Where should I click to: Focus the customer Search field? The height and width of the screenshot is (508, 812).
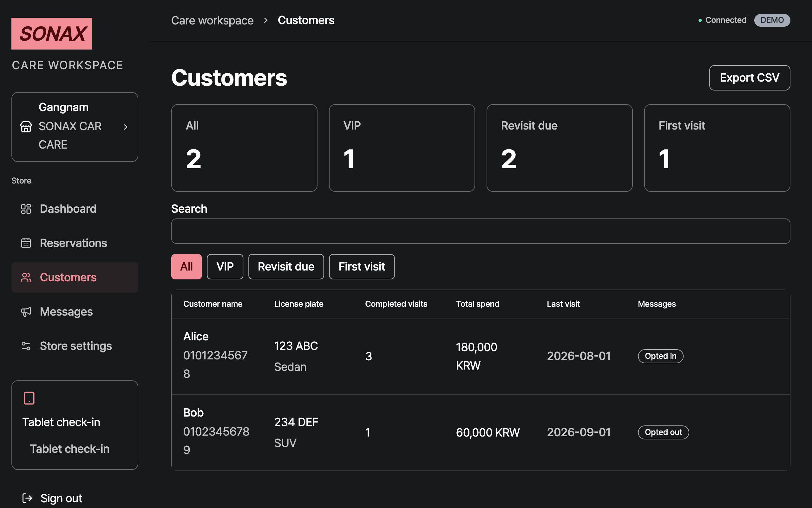point(481,231)
